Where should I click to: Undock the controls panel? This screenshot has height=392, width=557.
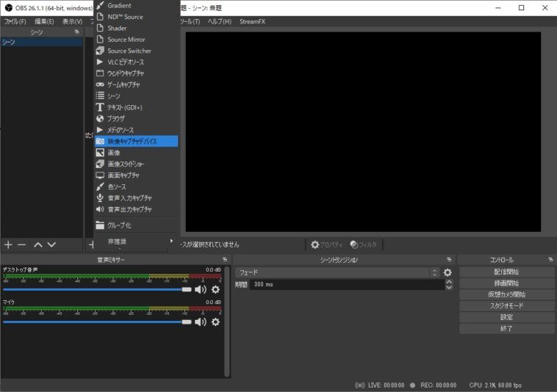click(550, 260)
